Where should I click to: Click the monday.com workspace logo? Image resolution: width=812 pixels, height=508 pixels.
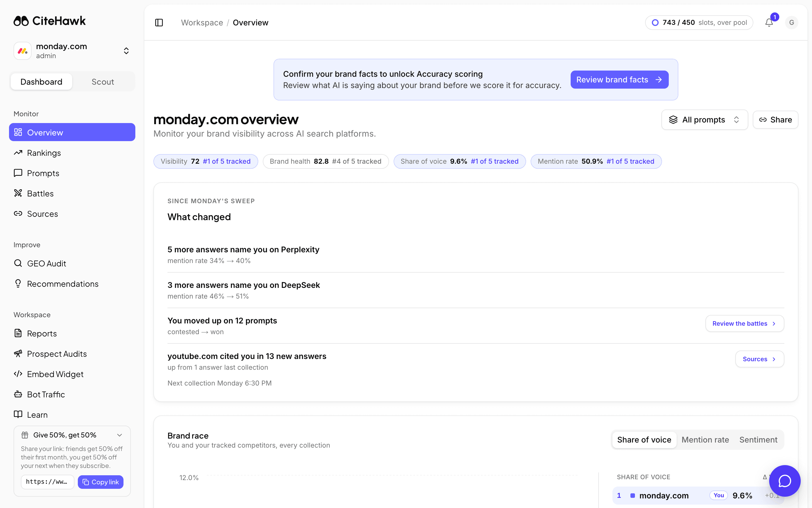click(x=23, y=51)
